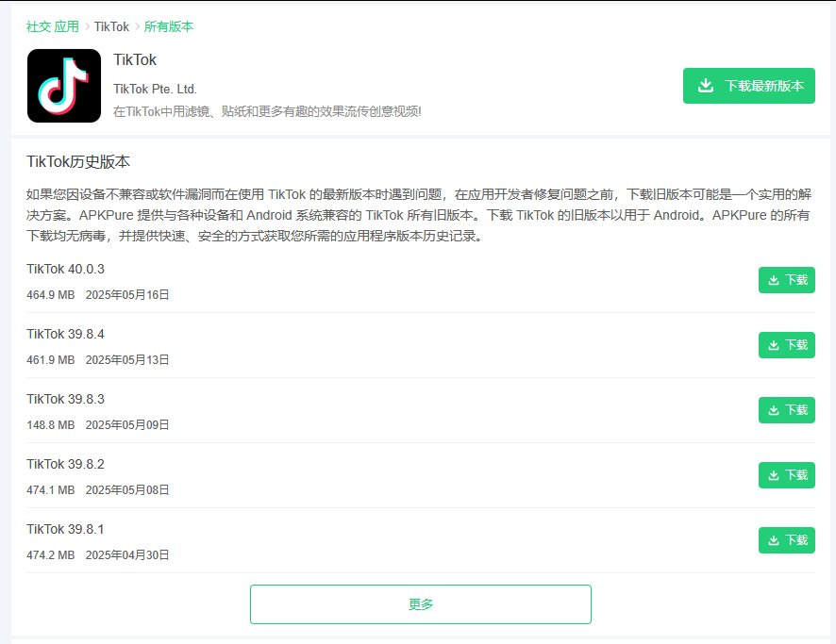Click the 2025年05月08日 release date
This screenshot has height=644, width=836.
point(127,489)
